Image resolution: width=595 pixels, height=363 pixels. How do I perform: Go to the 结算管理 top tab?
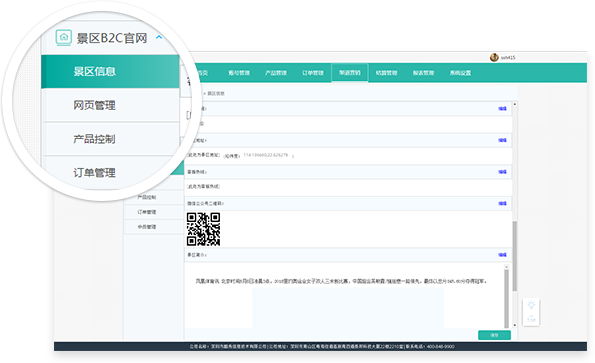coord(386,73)
